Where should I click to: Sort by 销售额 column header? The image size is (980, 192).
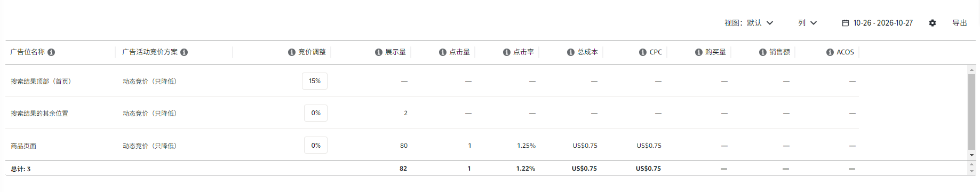click(779, 52)
